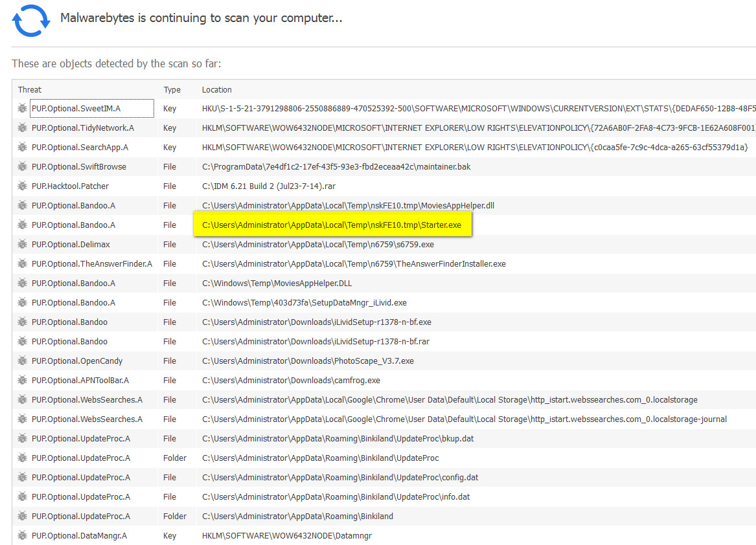Select the PUP.Optional.TheAnswerFinder.A threat name
Screen dimensions: 756x545
(x=92, y=263)
